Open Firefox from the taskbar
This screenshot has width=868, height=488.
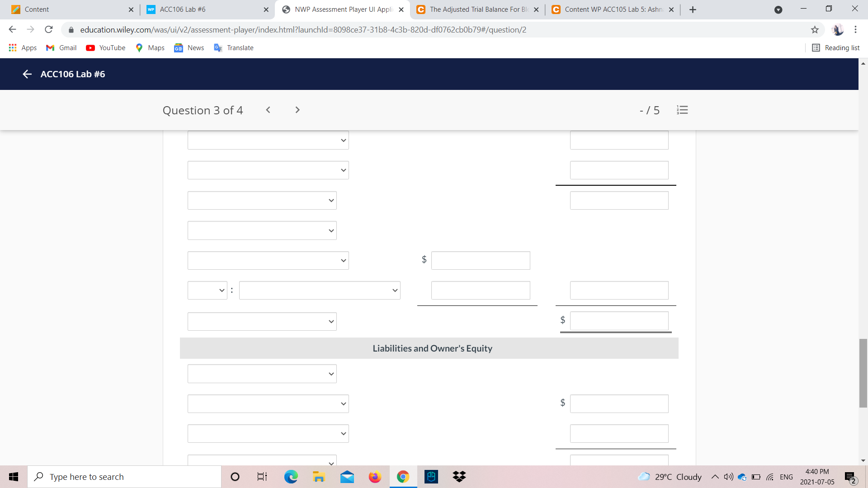click(x=375, y=477)
